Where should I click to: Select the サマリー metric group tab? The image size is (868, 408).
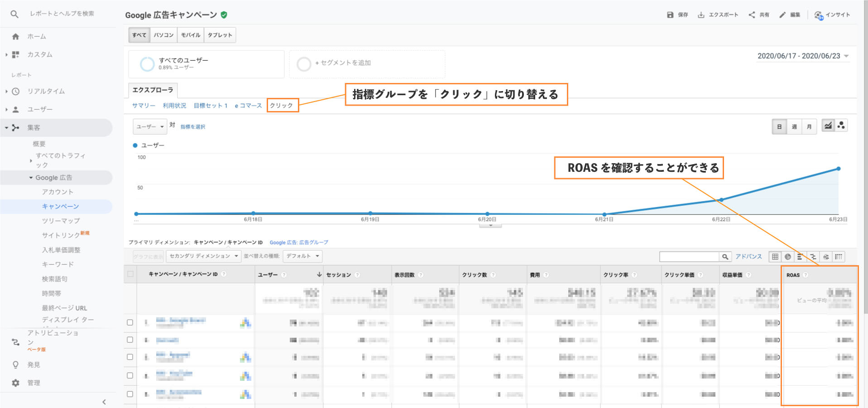click(x=144, y=106)
